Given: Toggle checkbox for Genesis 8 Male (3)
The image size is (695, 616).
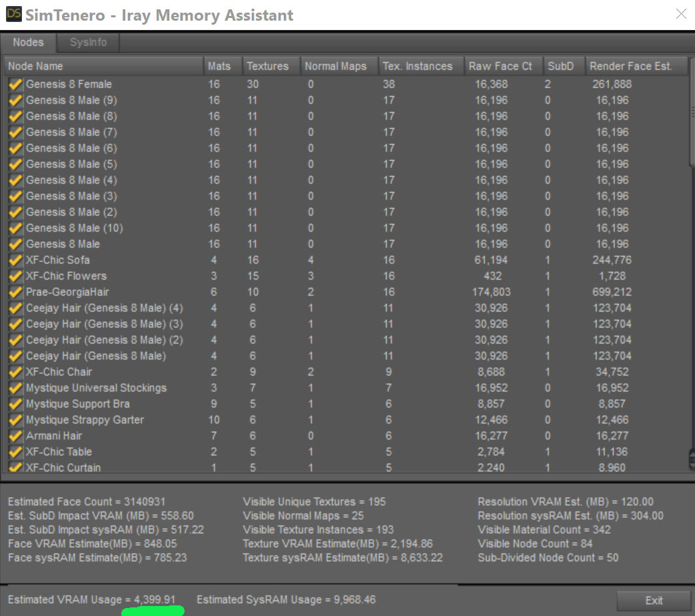Looking at the screenshot, I should [x=15, y=196].
